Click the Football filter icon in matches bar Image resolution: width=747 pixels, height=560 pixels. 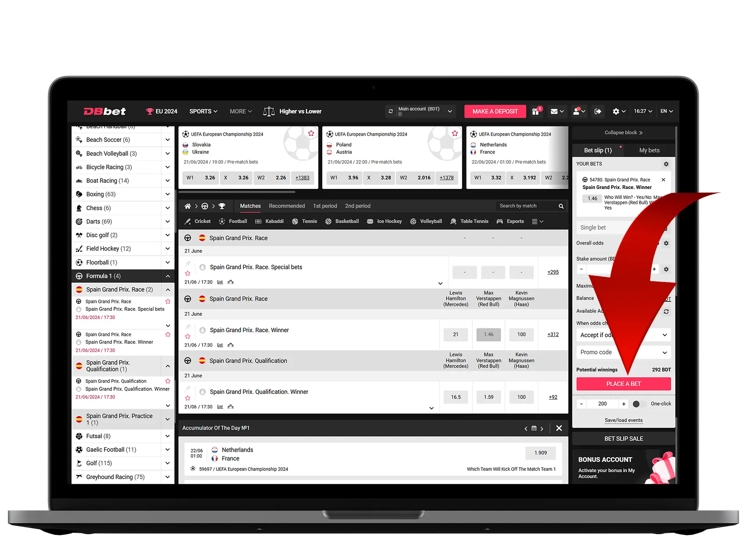click(223, 221)
